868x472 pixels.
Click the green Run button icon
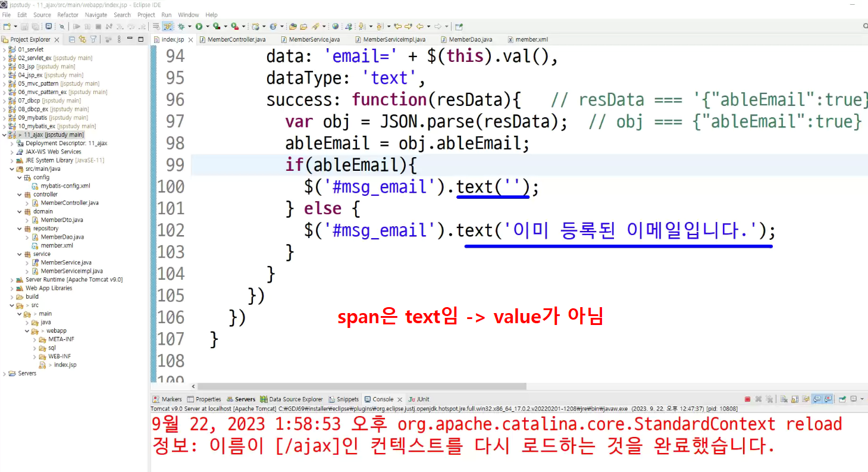coord(199,26)
